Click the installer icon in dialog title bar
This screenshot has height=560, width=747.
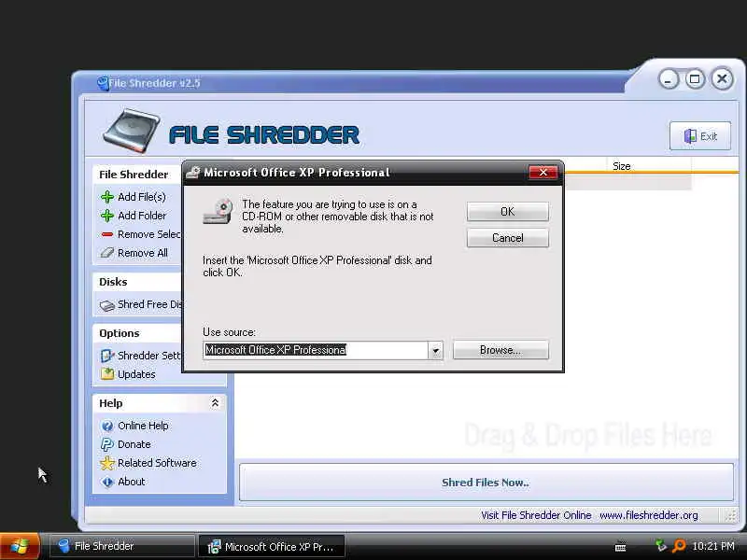coord(193,173)
